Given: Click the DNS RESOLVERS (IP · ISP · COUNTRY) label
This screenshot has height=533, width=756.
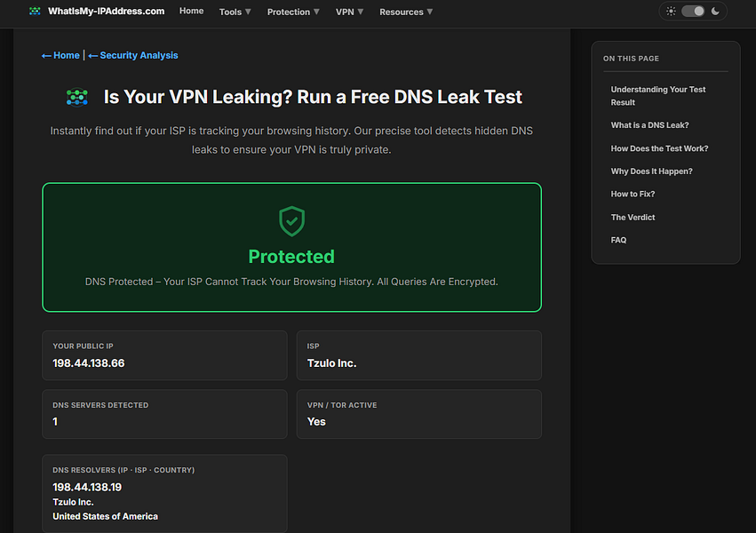Looking at the screenshot, I should coord(123,470).
